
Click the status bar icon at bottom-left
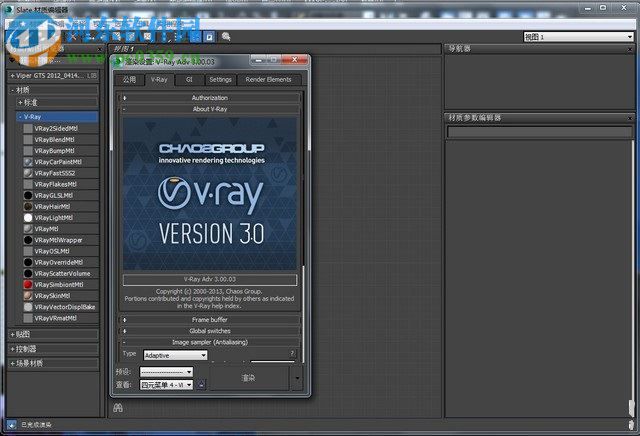pos(11,425)
